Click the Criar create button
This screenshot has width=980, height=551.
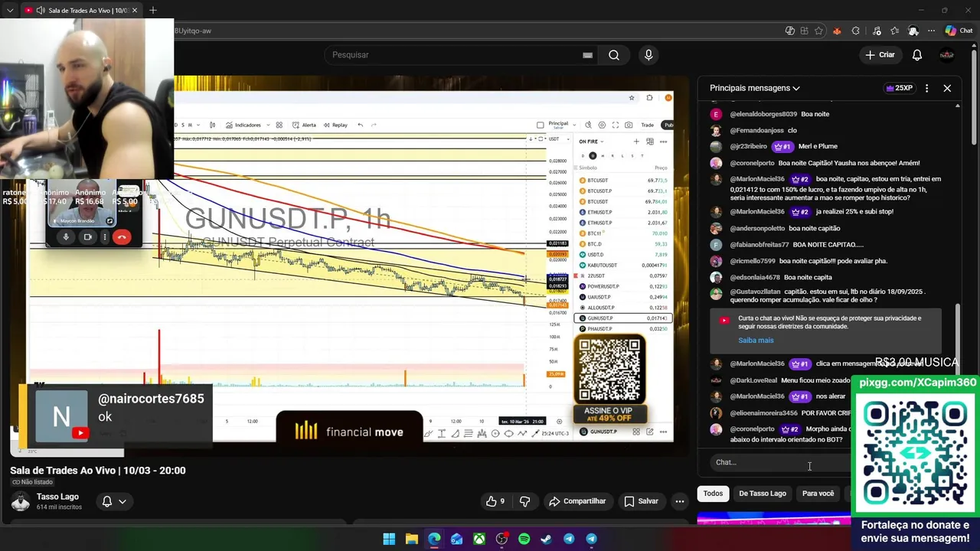(x=880, y=55)
